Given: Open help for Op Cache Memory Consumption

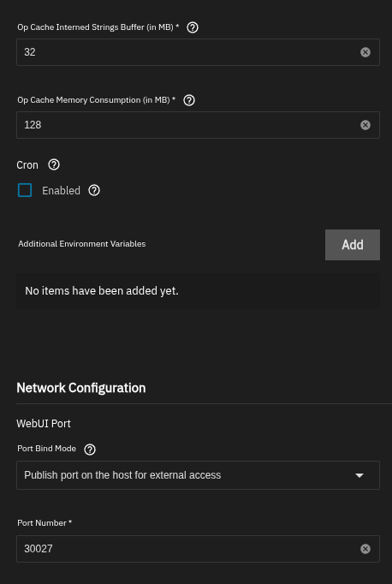Looking at the screenshot, I should tap(189, 100).
